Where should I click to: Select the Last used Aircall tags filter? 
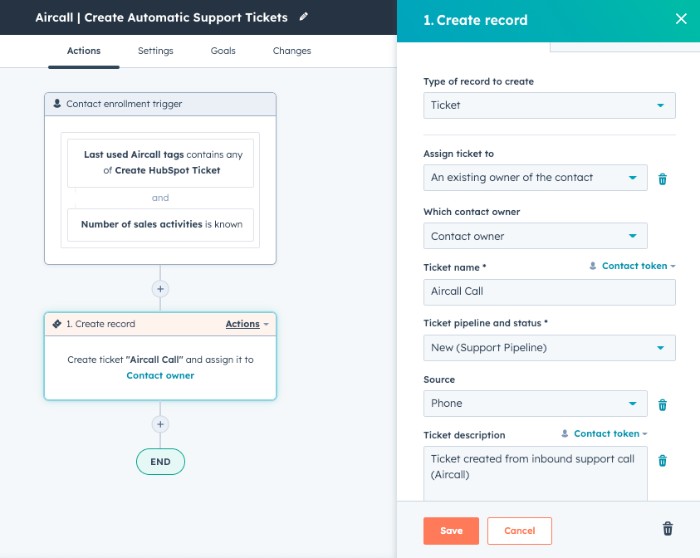[x=160, y=163]
